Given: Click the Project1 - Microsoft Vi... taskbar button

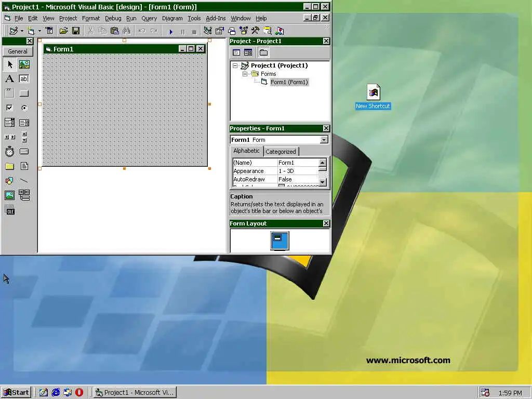Looking at the screenshot, I should [135, 393].
